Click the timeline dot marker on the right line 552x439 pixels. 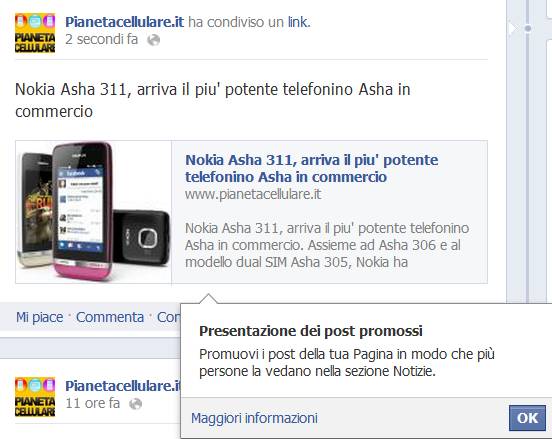[527, 28]
